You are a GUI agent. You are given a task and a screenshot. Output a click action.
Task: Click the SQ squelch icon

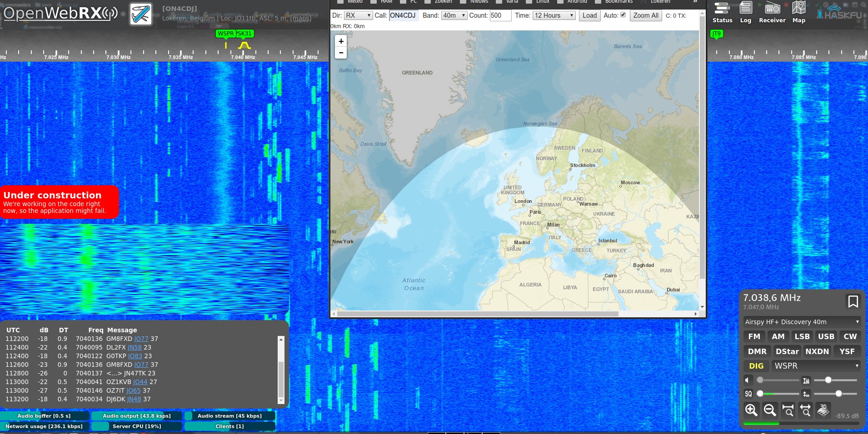coord(748,394)
